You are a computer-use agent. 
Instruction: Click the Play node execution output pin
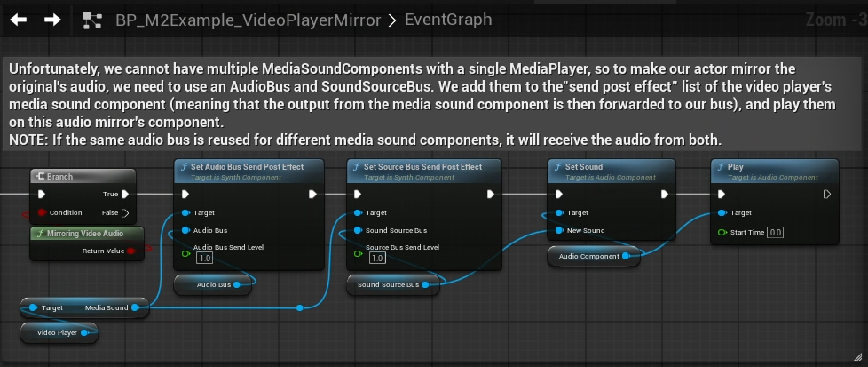[827, 194]
